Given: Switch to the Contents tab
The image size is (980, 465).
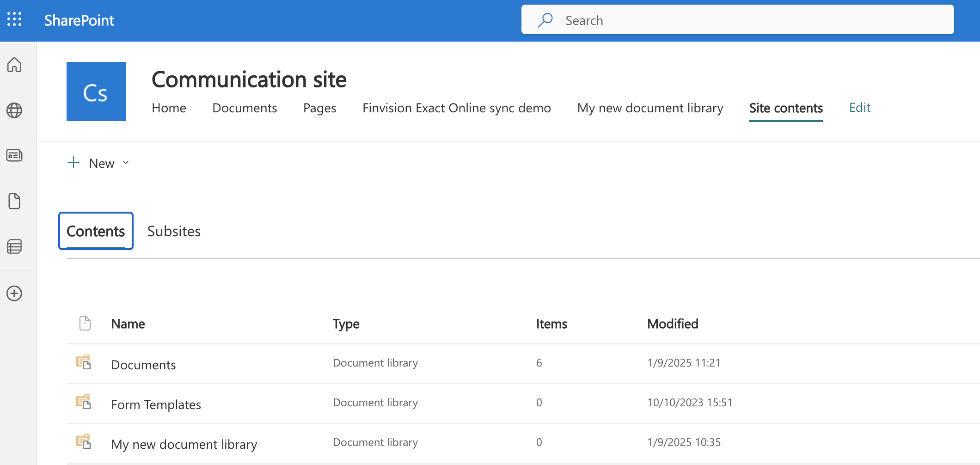Looking at the screenshot, I should (96, 231).
